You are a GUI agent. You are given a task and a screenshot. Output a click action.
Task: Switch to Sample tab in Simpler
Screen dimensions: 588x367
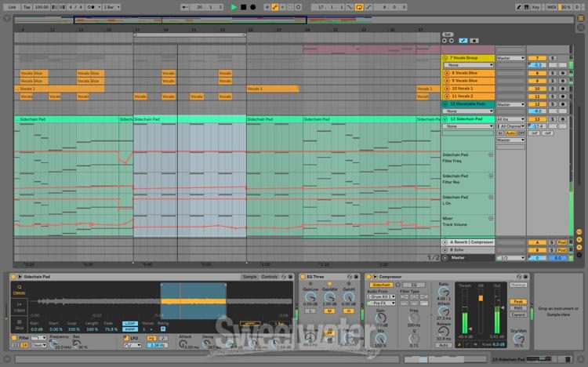point(249,277)
